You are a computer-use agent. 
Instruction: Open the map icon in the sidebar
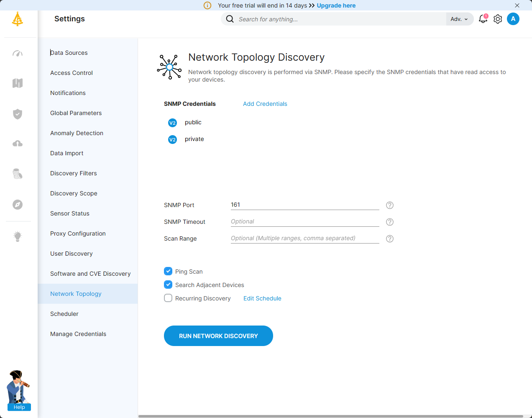click(x=18, y=83)
